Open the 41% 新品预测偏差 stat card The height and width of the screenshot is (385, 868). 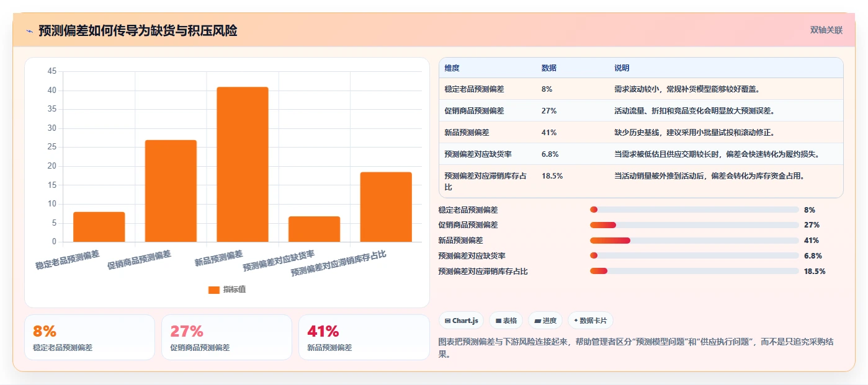[x=364, y=337]
